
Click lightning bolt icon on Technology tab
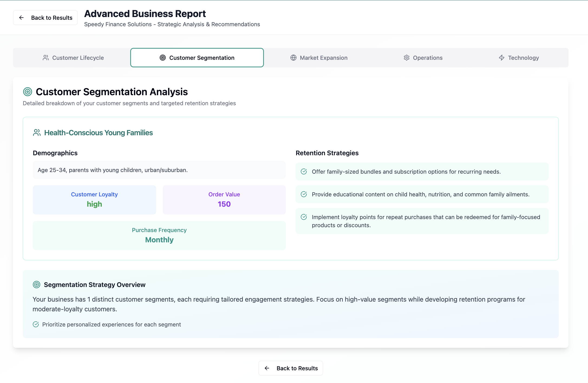point(502,58)
